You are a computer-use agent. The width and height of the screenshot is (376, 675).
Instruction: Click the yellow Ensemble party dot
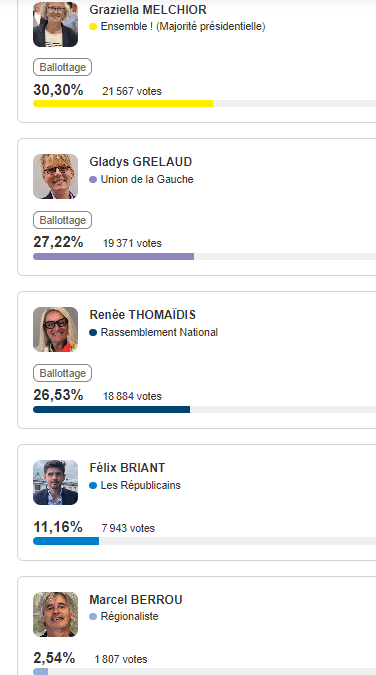93,27
